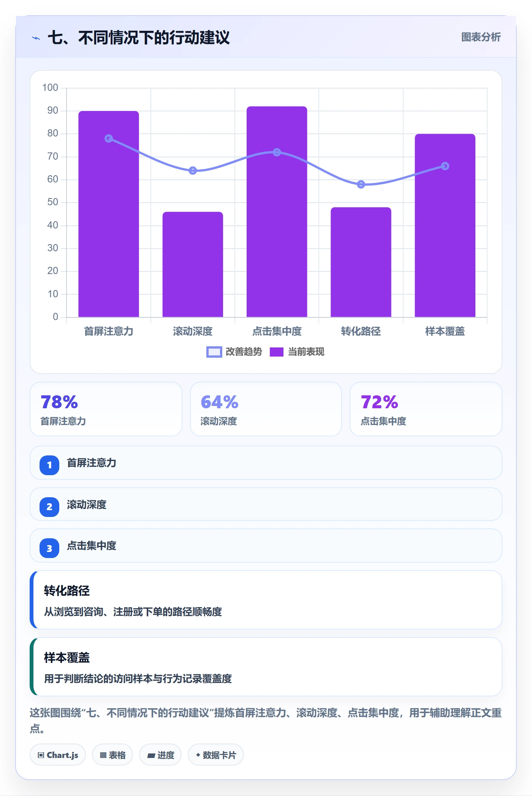This screenshot has width=532, height=796.
Task: Click the 当前表现 legend label
Action: click(x=306, y=352)
